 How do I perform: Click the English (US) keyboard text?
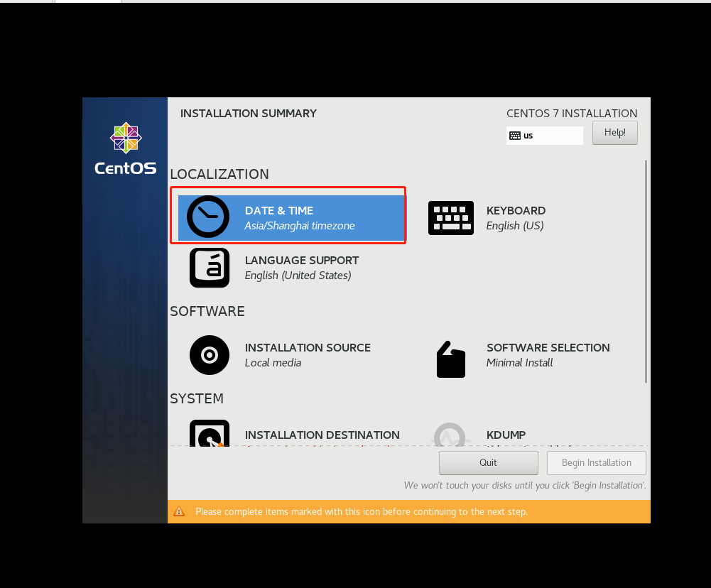click(515, 226)
